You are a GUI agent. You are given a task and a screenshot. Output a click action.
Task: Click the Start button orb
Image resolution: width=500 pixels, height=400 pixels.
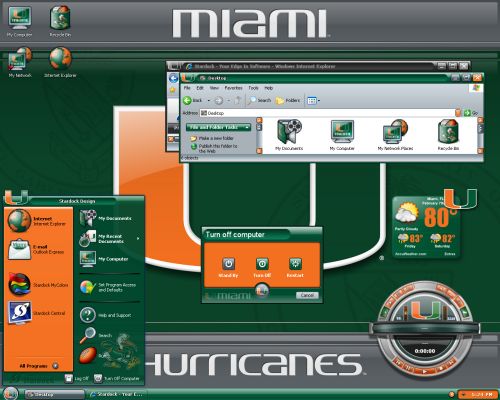coord(10,394)
